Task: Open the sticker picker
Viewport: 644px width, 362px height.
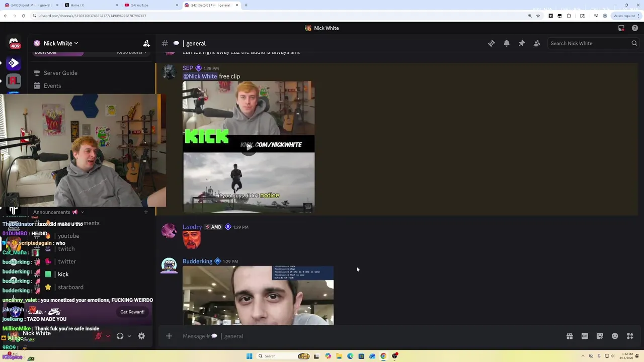Action: 600,336
